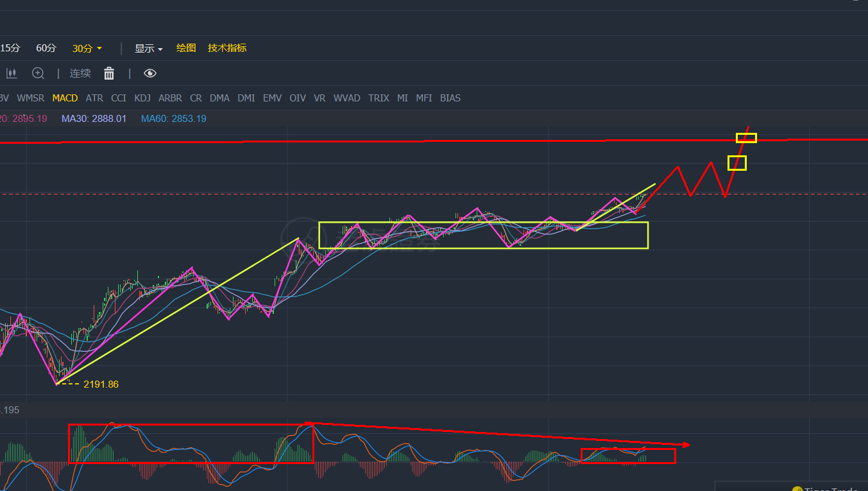Click the MA30: 2888.01 legend value
868x491 pixels.
[94, 119]
